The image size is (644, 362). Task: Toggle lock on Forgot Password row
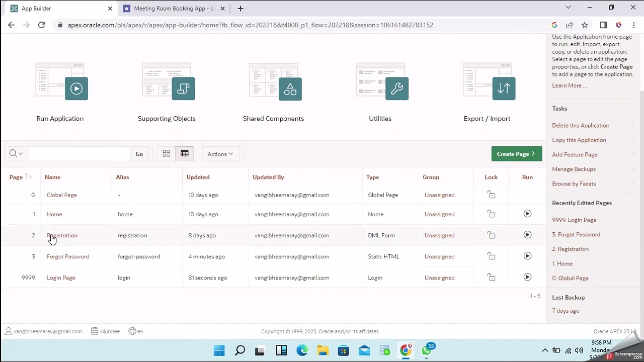tap(491, 256)
